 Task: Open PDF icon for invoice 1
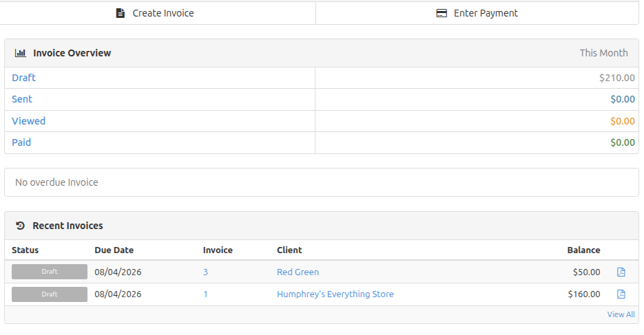(621, 294)
